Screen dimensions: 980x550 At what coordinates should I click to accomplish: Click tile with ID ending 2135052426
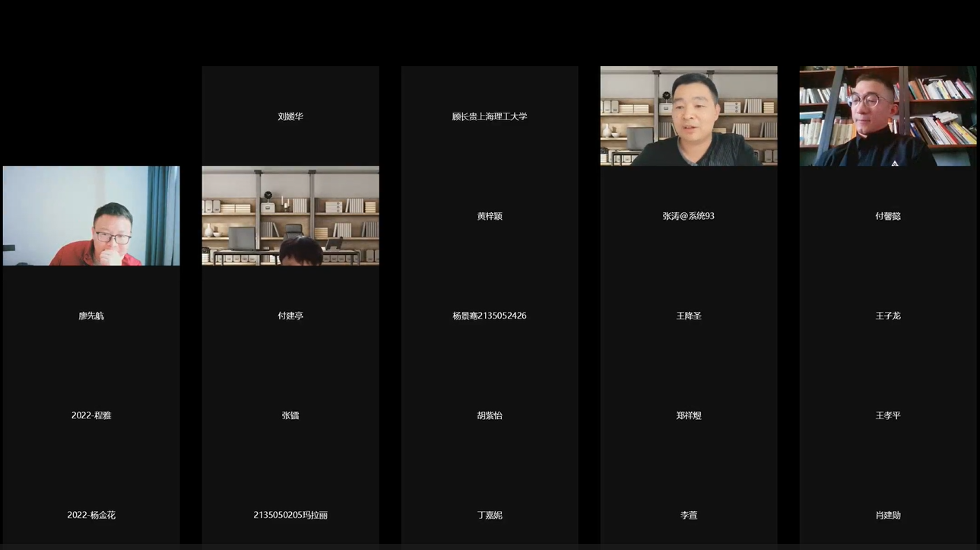(490, 316)
